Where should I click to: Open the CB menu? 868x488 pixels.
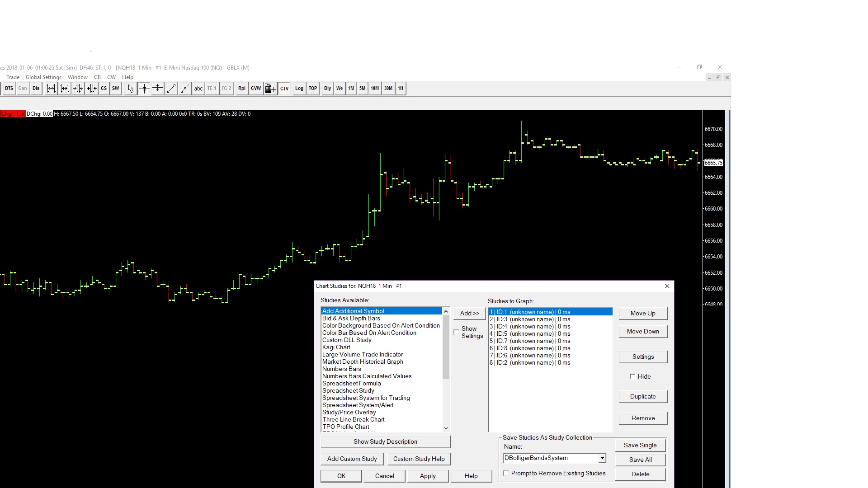(97, 77)
